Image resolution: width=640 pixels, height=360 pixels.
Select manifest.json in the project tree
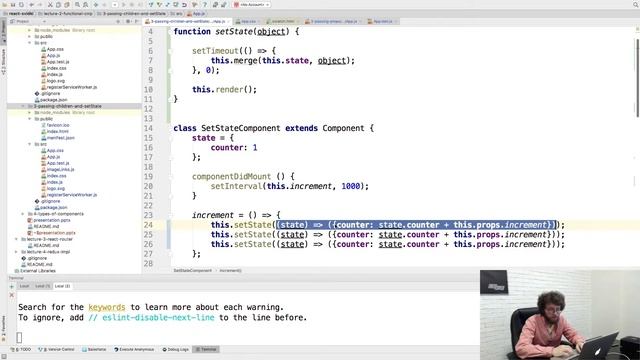pos(58,138)
